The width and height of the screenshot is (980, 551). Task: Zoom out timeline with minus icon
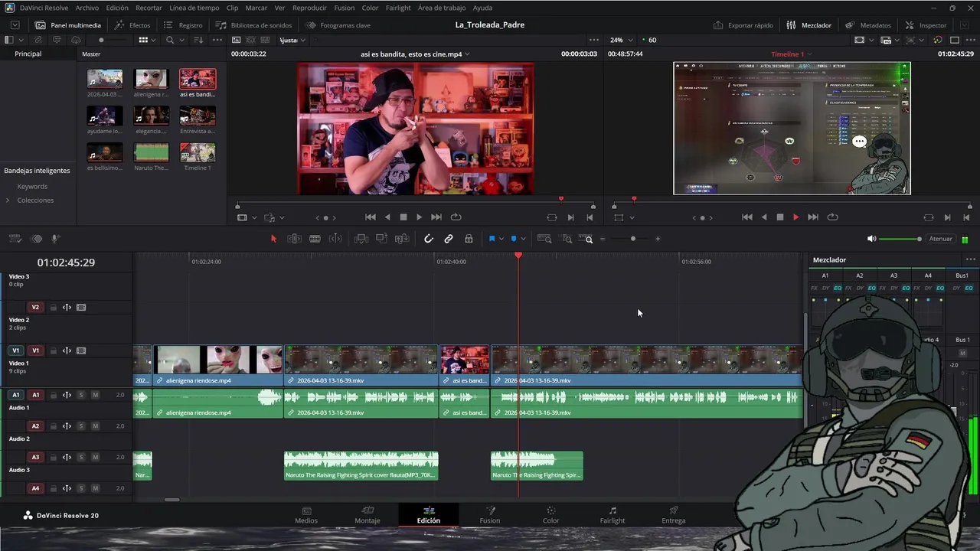(x=603, y=239)
